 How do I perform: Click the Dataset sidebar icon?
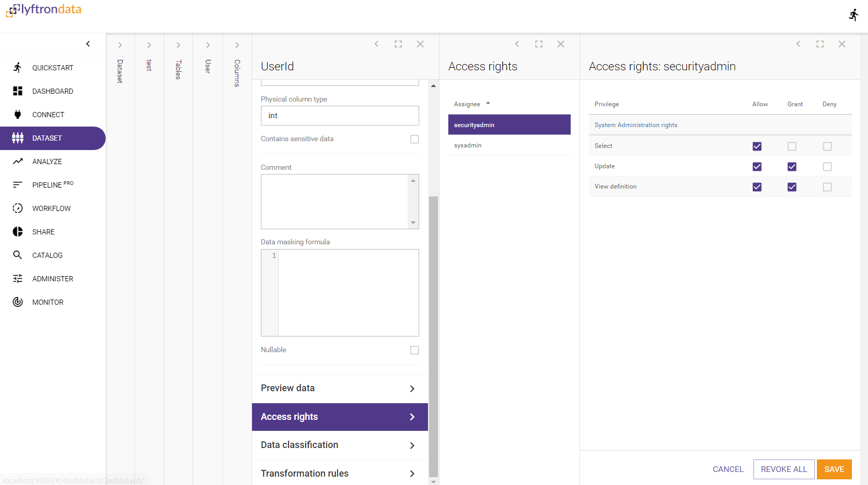click(18, 138)
